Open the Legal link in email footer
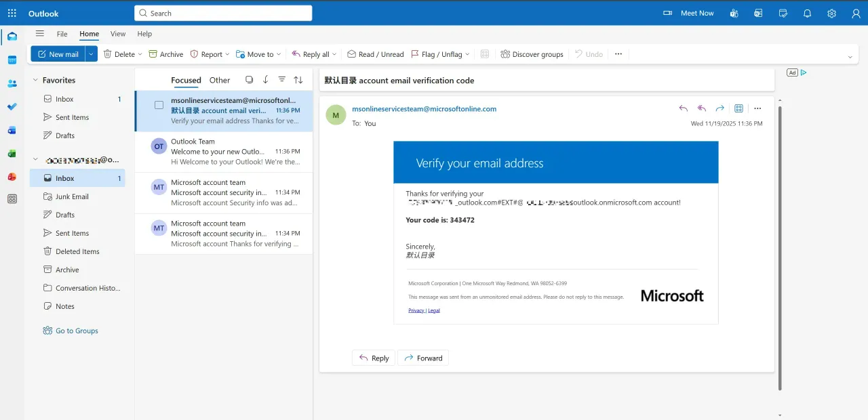The width and height of the screenshot is (868, 420). (x=434, y=310)
